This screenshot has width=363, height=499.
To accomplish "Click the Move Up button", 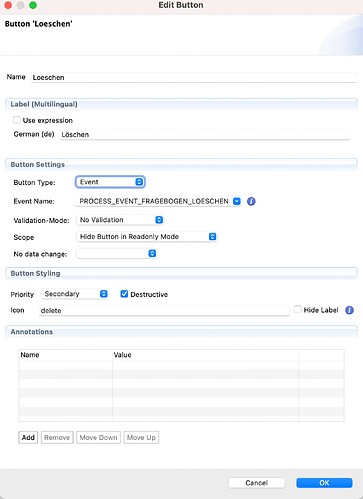I will coord(141,437).
